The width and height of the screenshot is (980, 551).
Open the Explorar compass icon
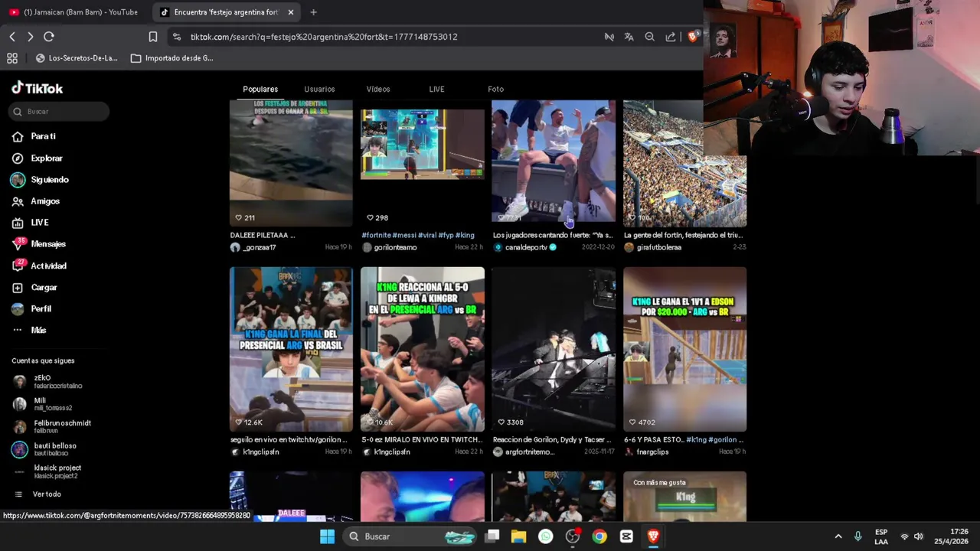point(18,158)
